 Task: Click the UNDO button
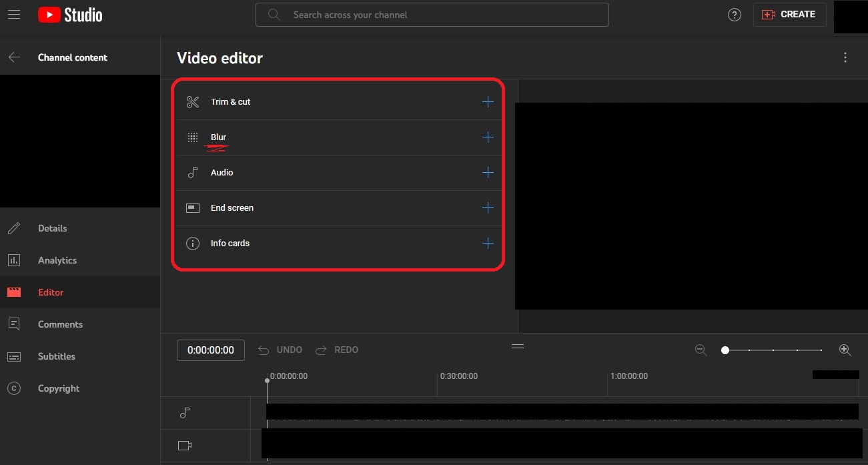[281, 350]
